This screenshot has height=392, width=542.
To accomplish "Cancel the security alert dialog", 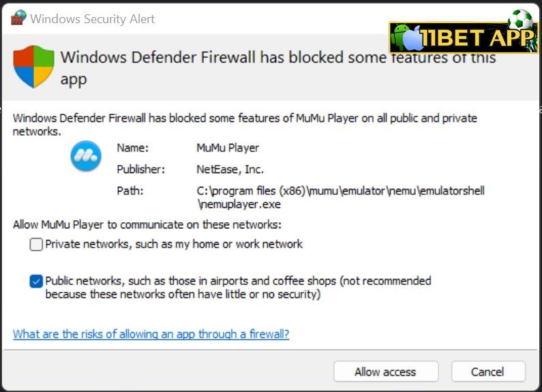I will pos(488,372).
